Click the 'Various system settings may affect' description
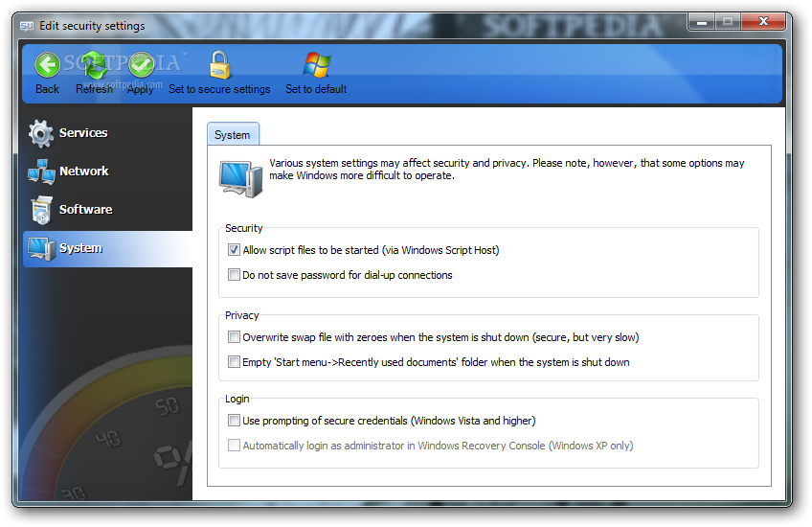The width and height of the screenshot is (812, 527). [507, 170]
